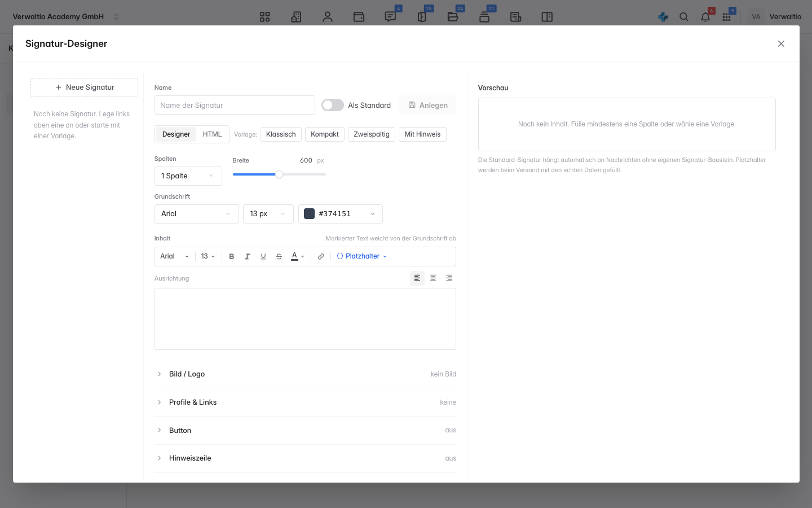The width and height of the screenshot is (812, 508).
Task: Align content right
Action: click(449, 278)
